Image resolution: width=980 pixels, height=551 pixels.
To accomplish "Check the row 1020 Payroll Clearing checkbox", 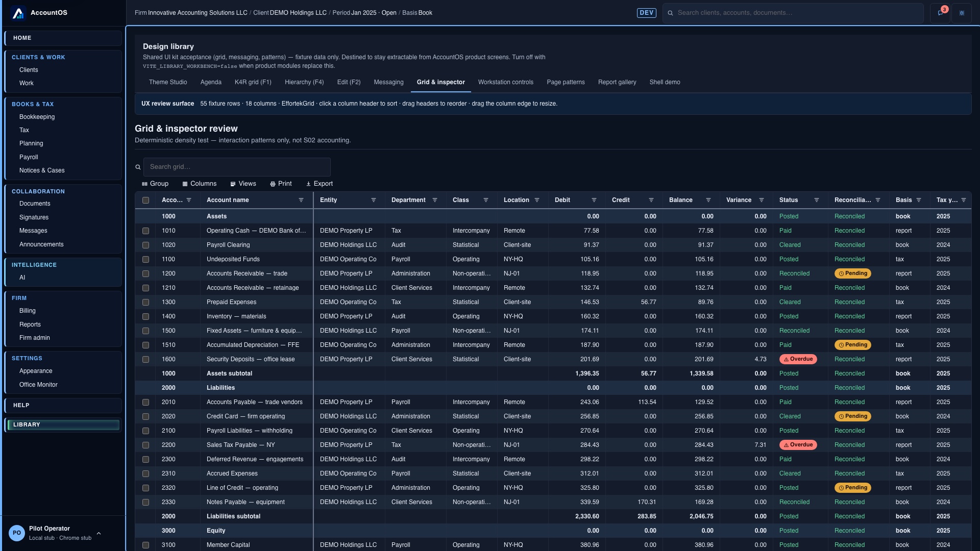I will click(x=145, y=245).
